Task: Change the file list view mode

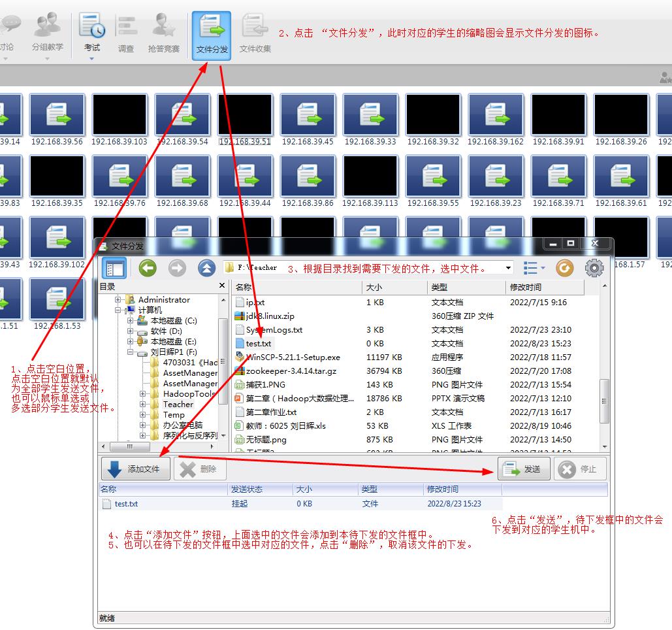Action: click(x=534, y=269)
